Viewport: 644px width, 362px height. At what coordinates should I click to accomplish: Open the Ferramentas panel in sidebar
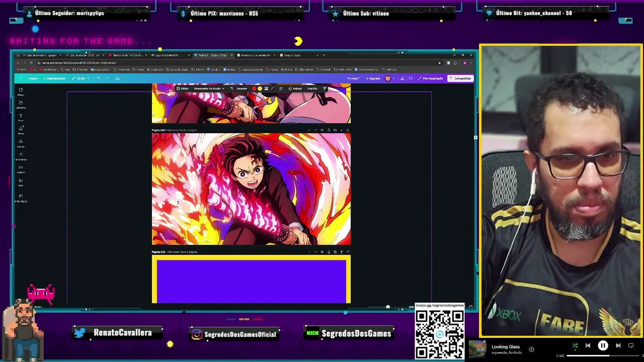tap(21, 156)
